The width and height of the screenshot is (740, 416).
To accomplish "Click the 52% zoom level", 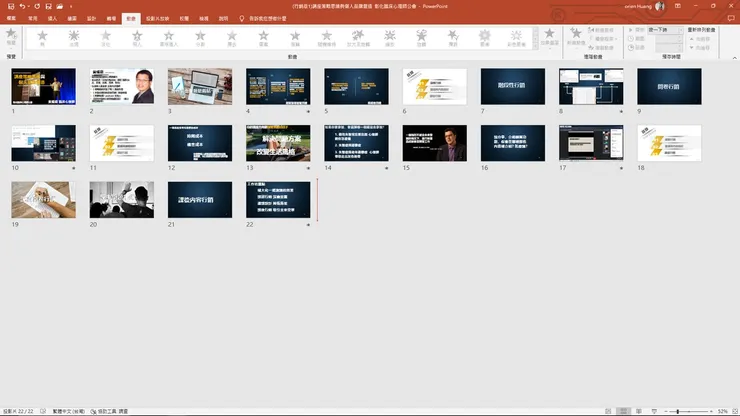I will coord(723,411).
